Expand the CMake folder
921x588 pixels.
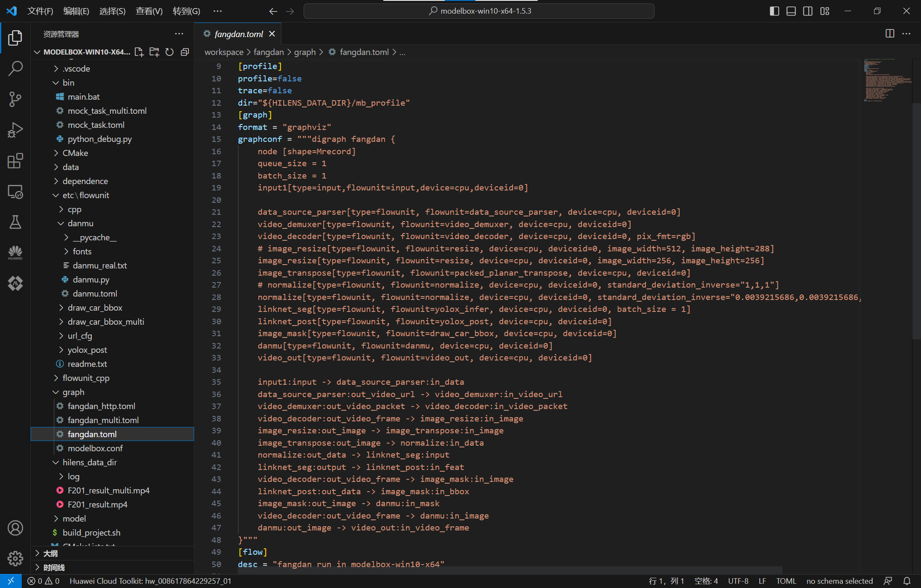(x=75, y=153)
